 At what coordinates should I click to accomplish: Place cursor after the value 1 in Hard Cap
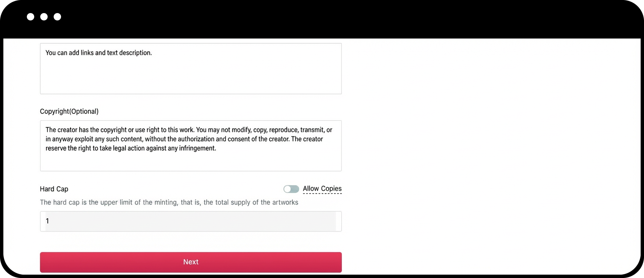coord(50,221)
